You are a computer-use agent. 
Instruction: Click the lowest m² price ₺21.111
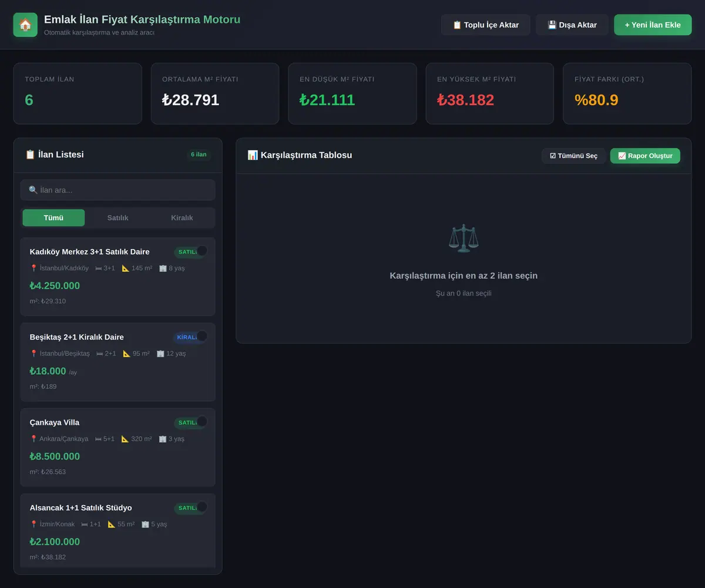pyautogui.click(x=327, y=100)
